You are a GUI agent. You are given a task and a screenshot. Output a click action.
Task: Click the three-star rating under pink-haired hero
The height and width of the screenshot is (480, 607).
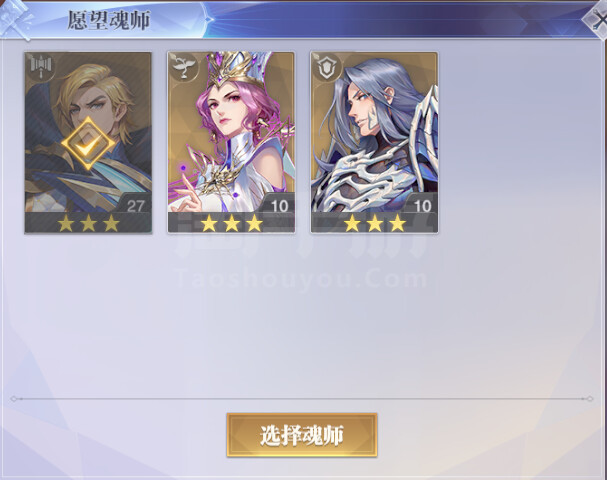point(231,223)
